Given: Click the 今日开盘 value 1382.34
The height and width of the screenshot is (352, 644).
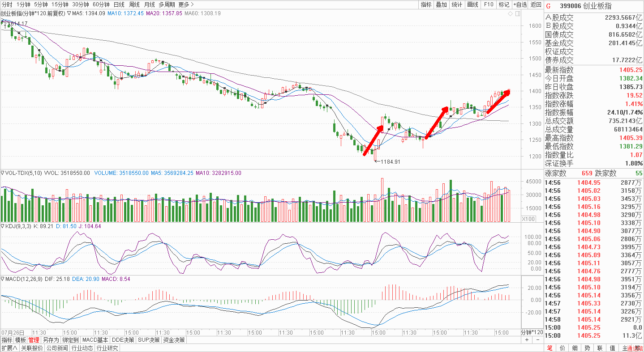Looking at the screenshot, I should (631, 79).
